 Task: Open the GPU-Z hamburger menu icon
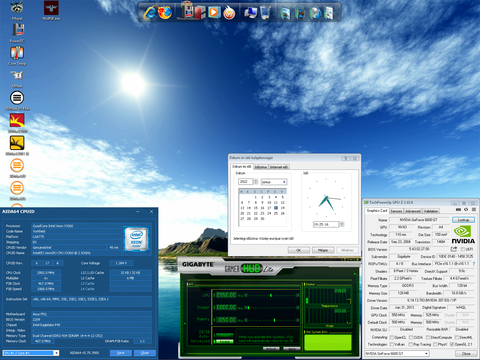pyautogui.click(x=474, y=210)
